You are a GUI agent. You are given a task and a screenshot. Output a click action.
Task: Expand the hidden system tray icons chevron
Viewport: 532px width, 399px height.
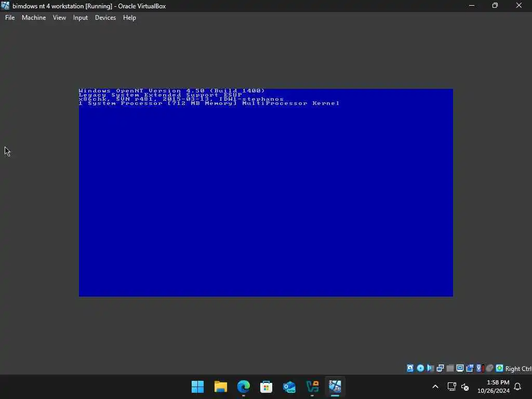pos(435,387)
